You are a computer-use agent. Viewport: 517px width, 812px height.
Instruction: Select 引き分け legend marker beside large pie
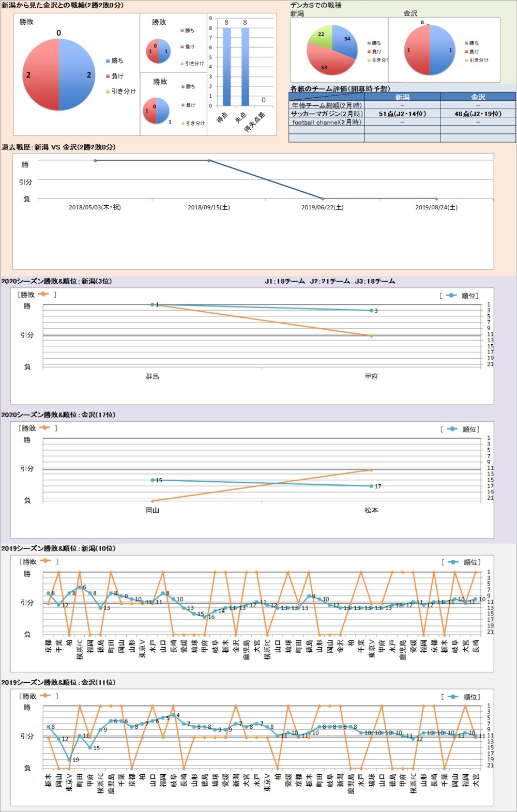(108, 91)
